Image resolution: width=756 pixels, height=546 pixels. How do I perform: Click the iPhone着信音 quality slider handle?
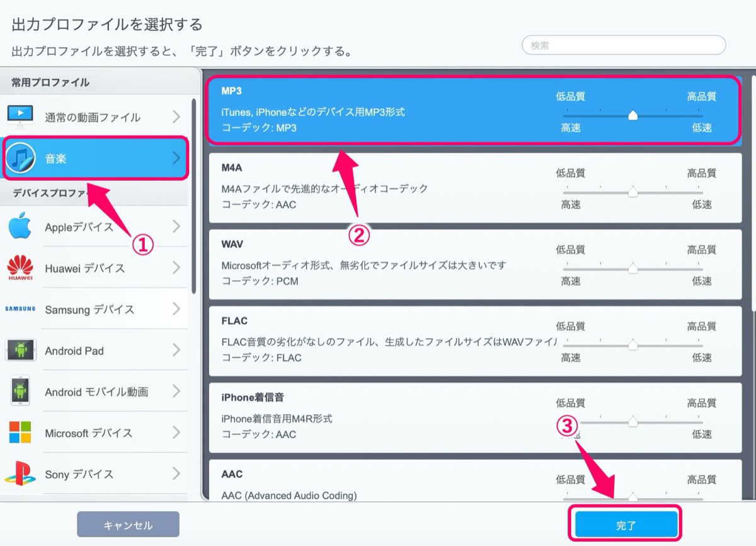click(633, 422)
